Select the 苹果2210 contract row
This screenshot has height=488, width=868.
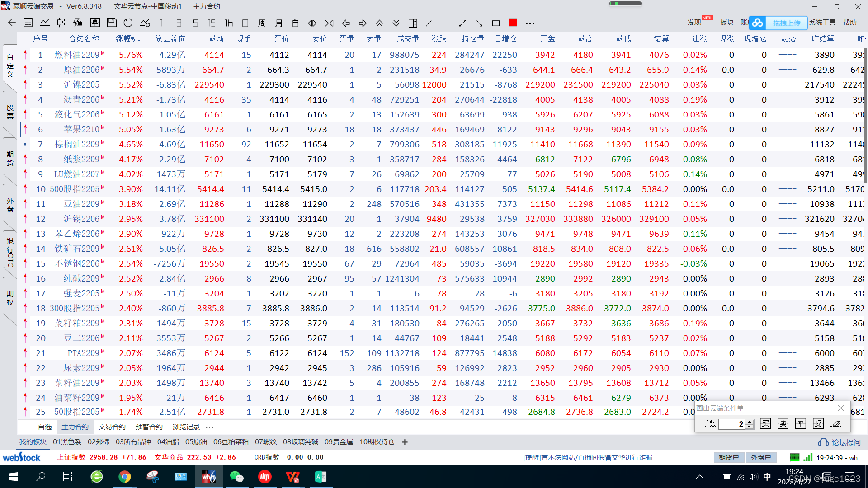click(442, 130)
